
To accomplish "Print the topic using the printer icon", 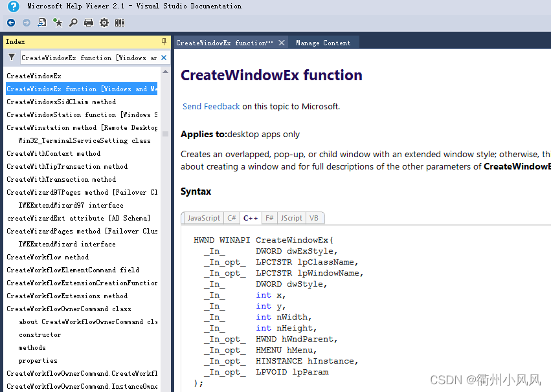I will tap(89, 23).
